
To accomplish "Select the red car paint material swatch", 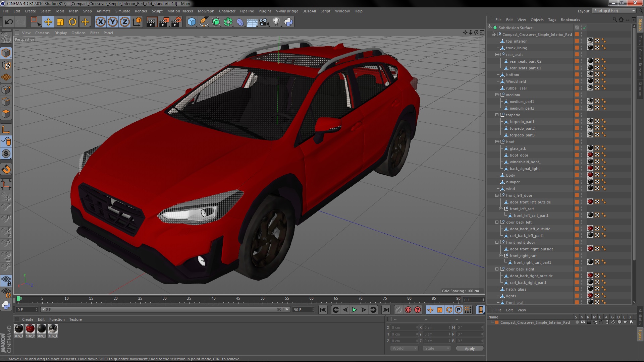I will (30, 329).
